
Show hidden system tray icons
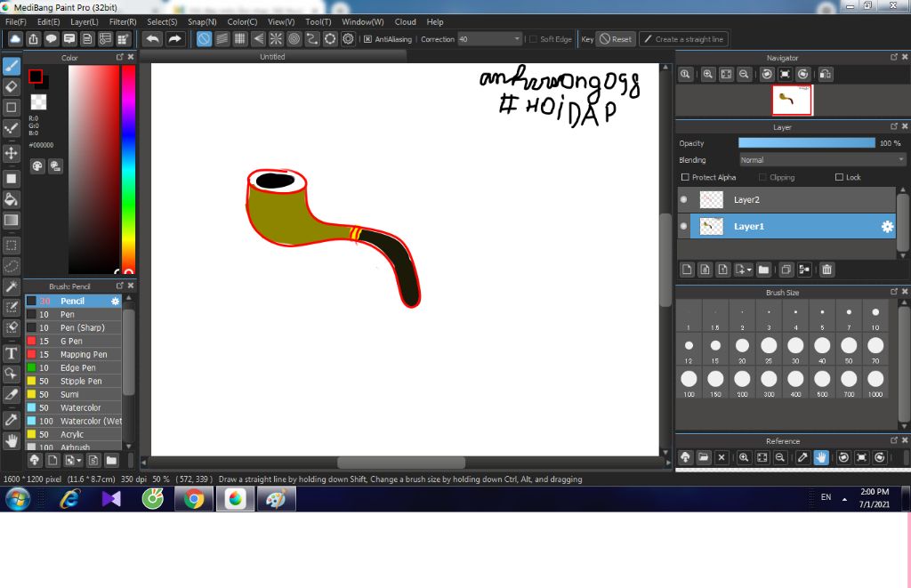[844, 500]
